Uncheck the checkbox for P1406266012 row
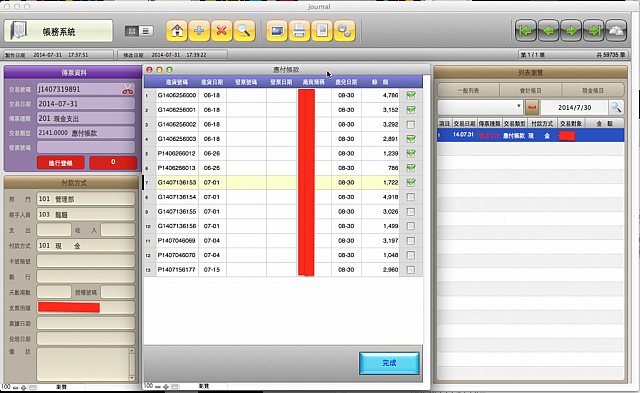 tap(411, 153)
